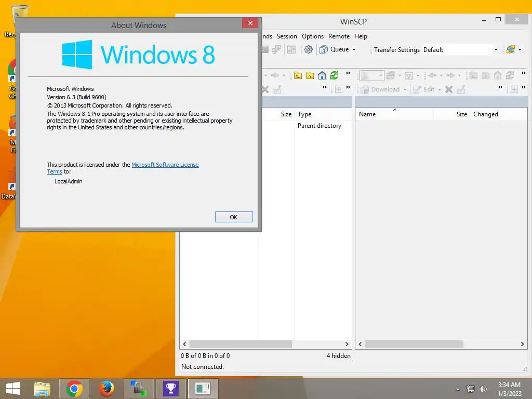Screen dimensions: 532x399
Task: Show more remote navigation toolbar items chevron
Action: click(x=524, y=73)
